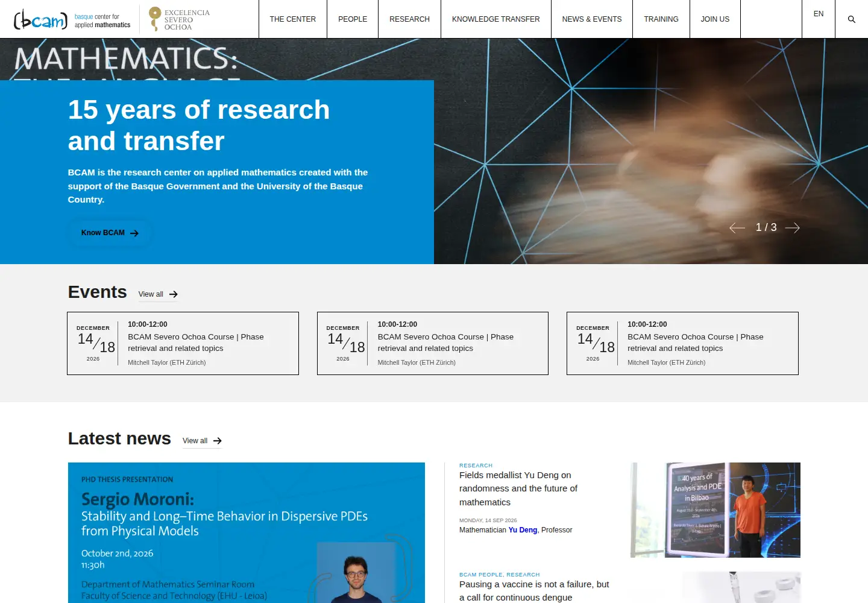
Task: Open the PEOPLE menu
Action: point(353,19)
